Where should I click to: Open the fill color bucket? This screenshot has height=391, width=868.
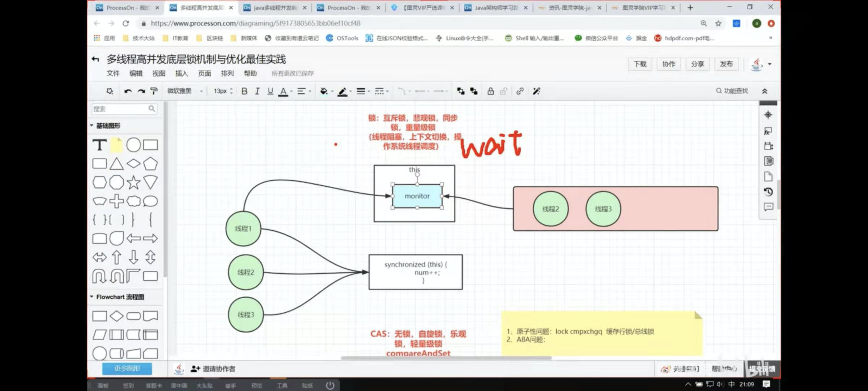point(324,91)
